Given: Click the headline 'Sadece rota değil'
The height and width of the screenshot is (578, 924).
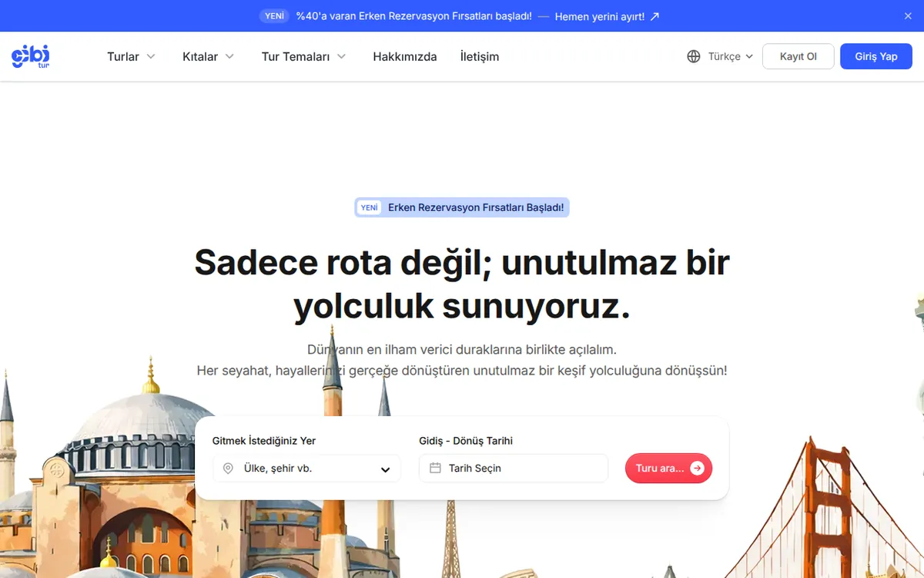Looking at the screenshot, I should pos(343,262).
